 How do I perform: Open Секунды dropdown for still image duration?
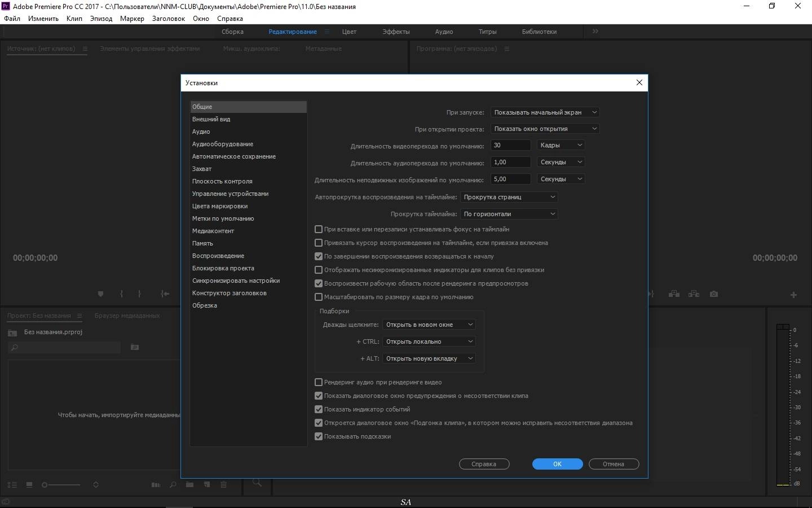(561, 179)
